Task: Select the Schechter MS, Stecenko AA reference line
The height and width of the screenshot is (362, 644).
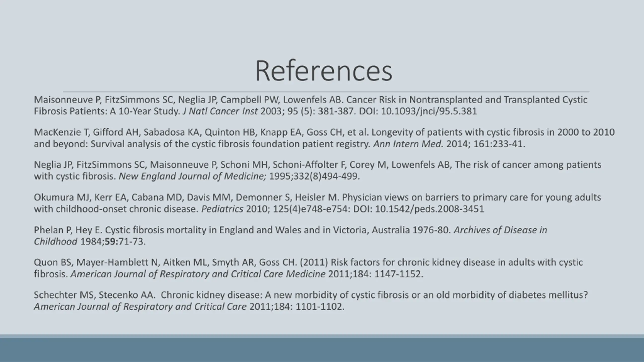Action: click(x=311, y=295)
